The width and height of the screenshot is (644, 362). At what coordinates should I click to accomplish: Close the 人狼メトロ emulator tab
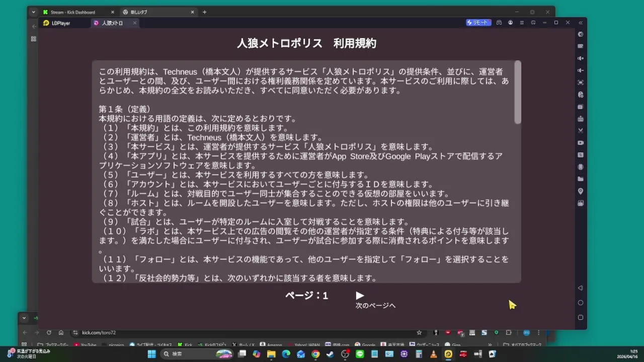pos(134,23)
